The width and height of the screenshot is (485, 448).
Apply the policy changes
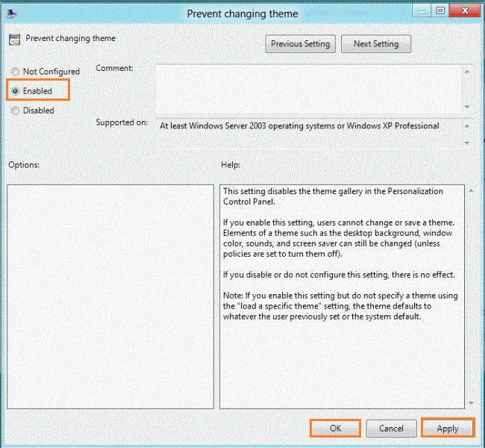(x=448, y=428)
